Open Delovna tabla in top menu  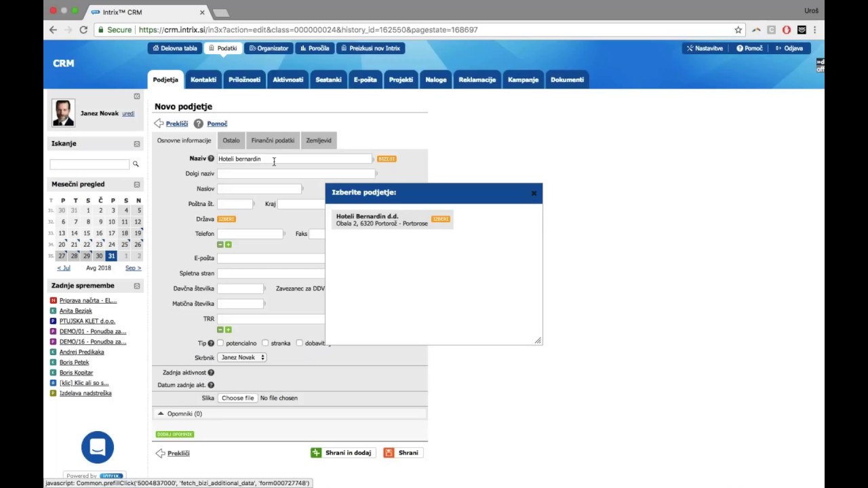pos(174,48)
